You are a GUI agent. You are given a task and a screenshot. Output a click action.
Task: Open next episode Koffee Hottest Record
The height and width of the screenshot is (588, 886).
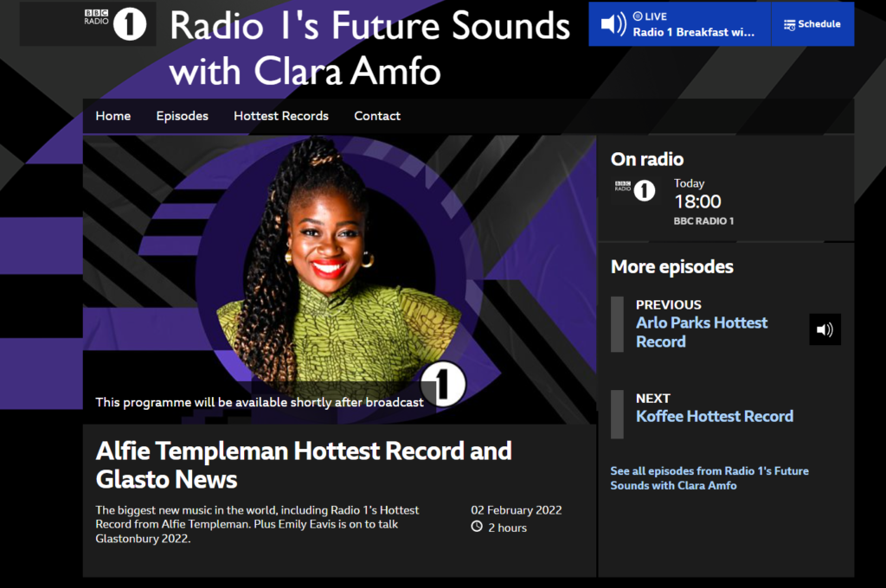pyautogui.click(x=714, y=416)
